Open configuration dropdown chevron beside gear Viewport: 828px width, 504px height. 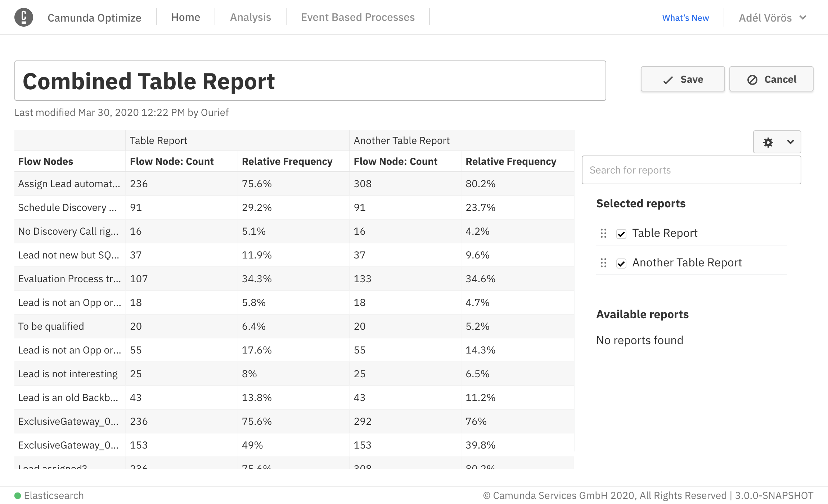[x=791, y=142]
